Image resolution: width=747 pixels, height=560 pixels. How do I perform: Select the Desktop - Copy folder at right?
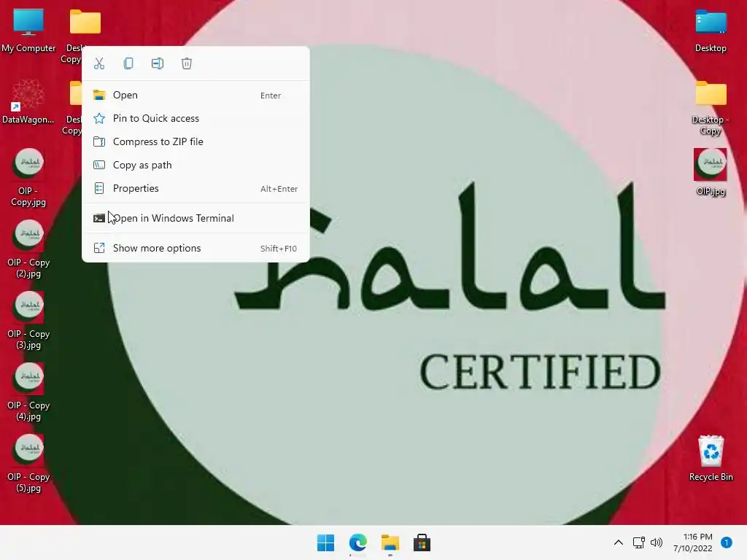[711, 108]
